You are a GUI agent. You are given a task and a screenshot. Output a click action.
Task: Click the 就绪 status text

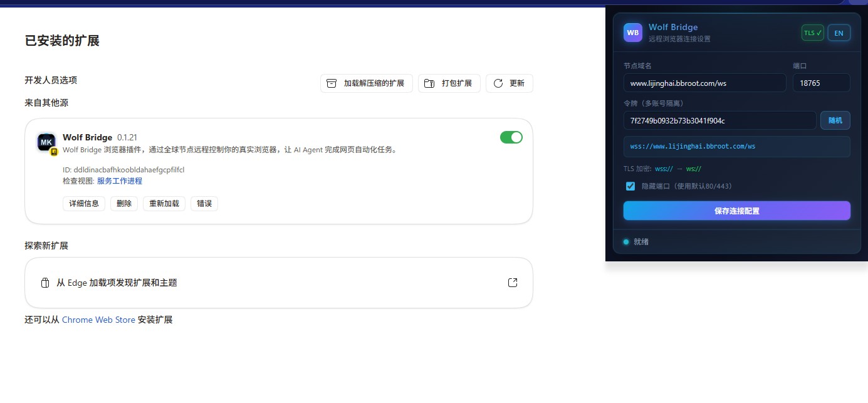coord(641,242)
